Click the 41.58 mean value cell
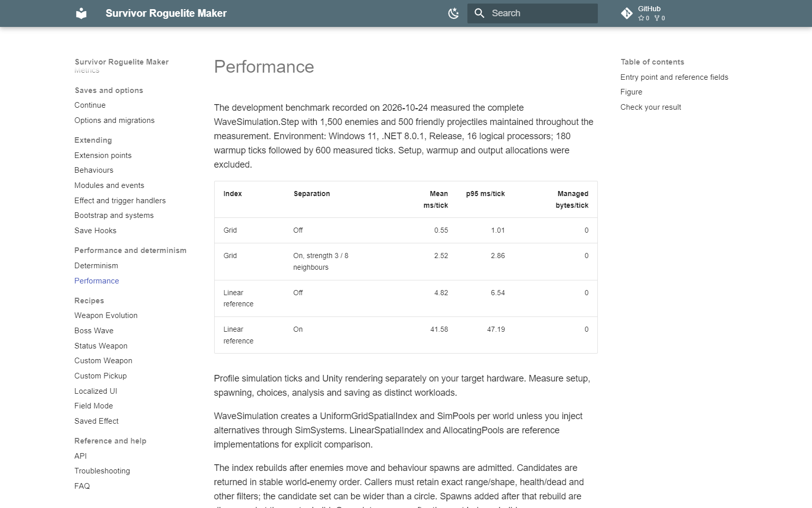The image size is (812, 508). coord(439,329)
